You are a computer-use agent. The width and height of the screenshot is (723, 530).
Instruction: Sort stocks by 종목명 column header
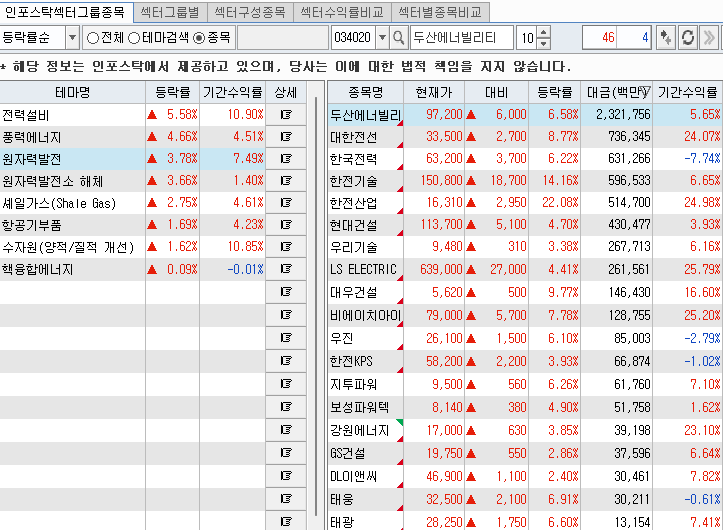click(x=366, y=92)
